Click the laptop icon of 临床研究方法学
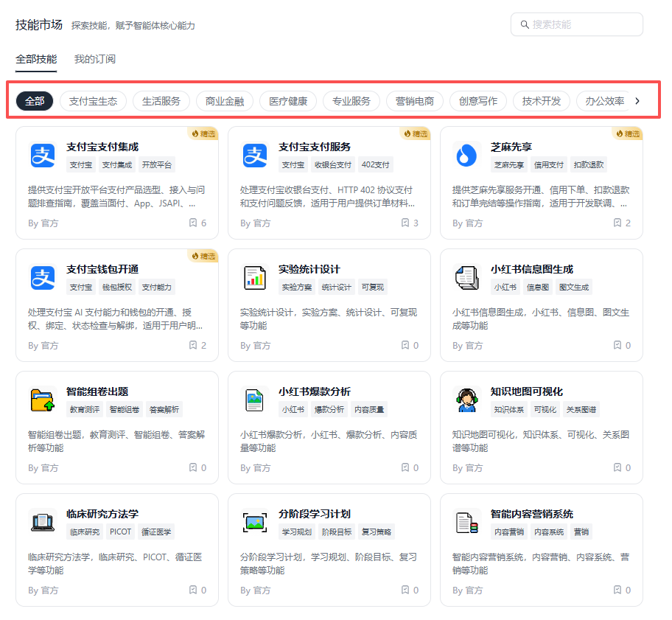 click(43, 522)
